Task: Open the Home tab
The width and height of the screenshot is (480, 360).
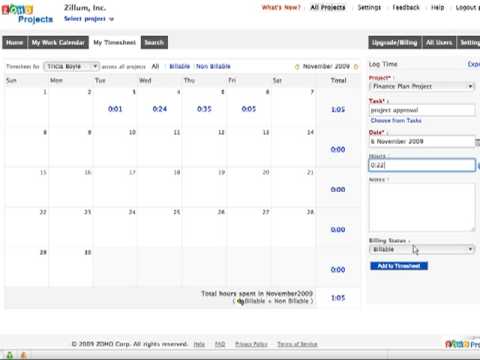Action: (x=15, y=43)
